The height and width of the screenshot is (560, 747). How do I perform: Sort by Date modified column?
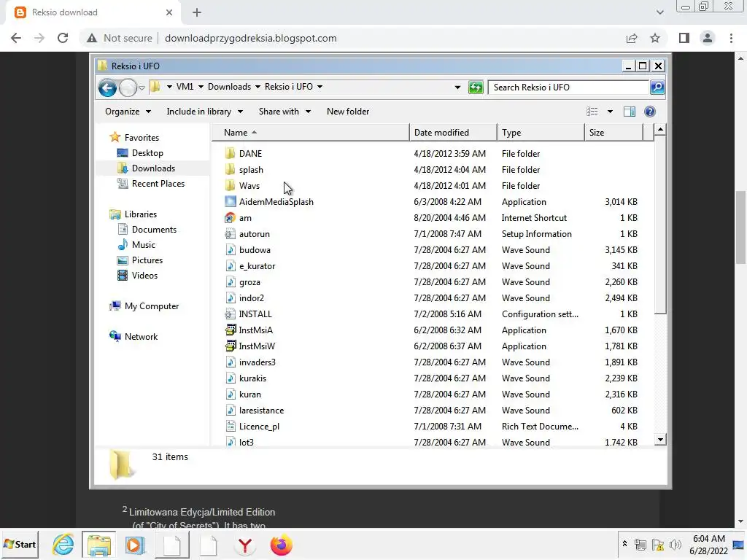(453, 133)
